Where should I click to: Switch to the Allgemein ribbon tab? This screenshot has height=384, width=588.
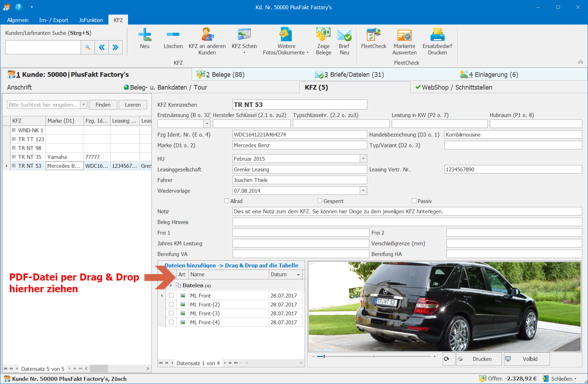[18, 20]
